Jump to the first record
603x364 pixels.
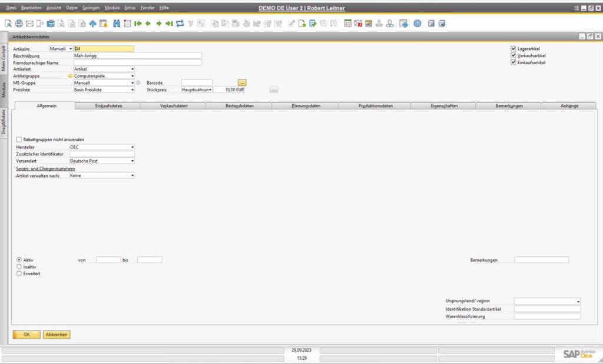click(x=138, y=24)
